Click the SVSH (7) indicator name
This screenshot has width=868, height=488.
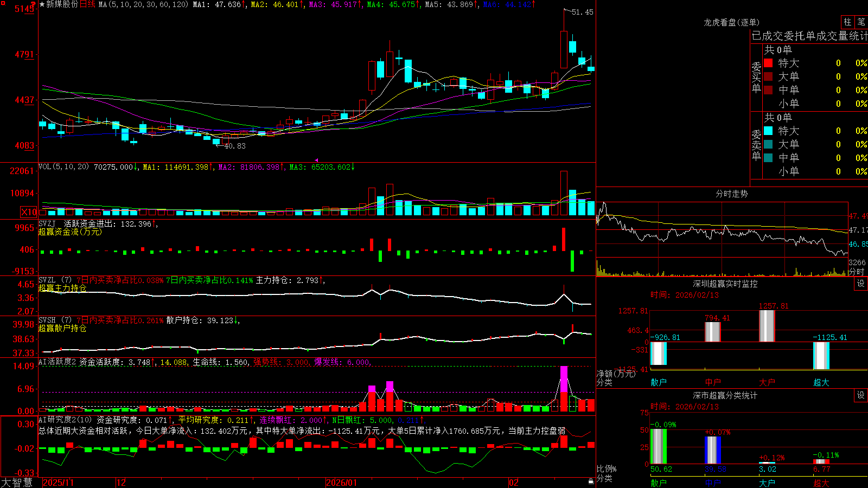pyautogui.click(x=55, y=320)
